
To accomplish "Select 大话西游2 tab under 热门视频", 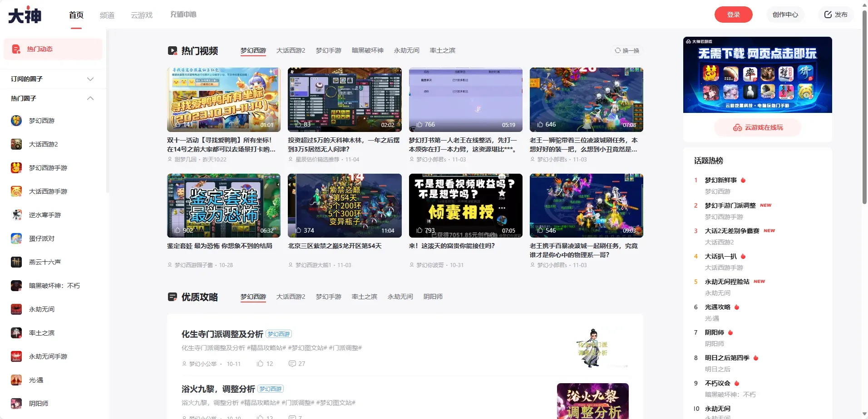I will coord(291,50).
